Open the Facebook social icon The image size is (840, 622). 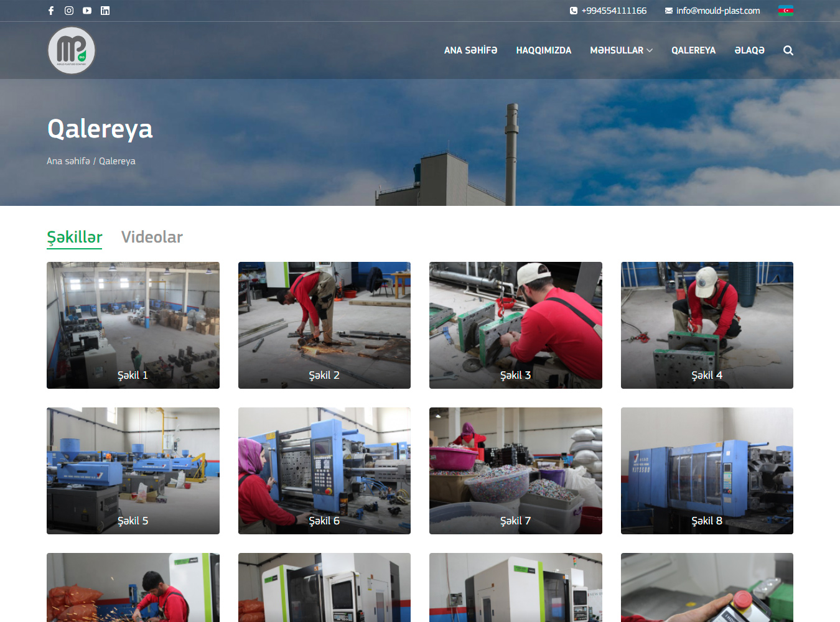click(51, 11)
